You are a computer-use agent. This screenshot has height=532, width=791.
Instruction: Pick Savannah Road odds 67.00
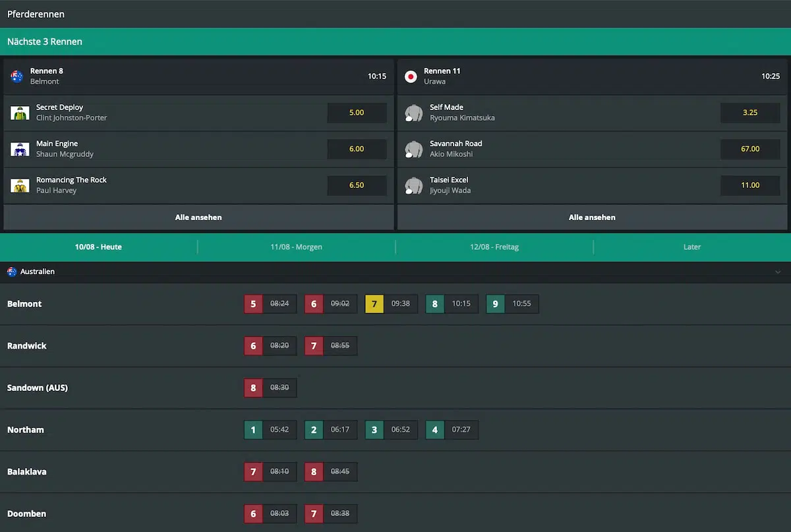pyautogui.click(x=750, y=149)
